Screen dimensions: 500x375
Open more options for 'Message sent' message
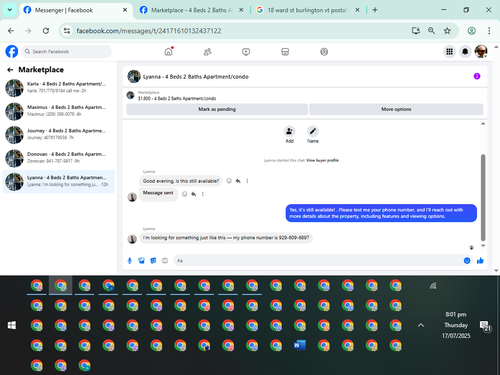[203, 194]
